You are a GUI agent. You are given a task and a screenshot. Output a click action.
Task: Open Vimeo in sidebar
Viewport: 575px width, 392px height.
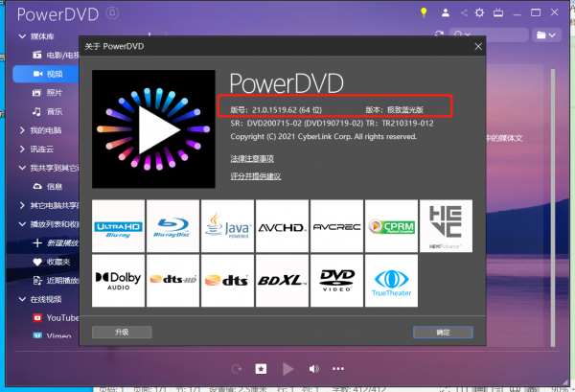[x=52, y=335]
